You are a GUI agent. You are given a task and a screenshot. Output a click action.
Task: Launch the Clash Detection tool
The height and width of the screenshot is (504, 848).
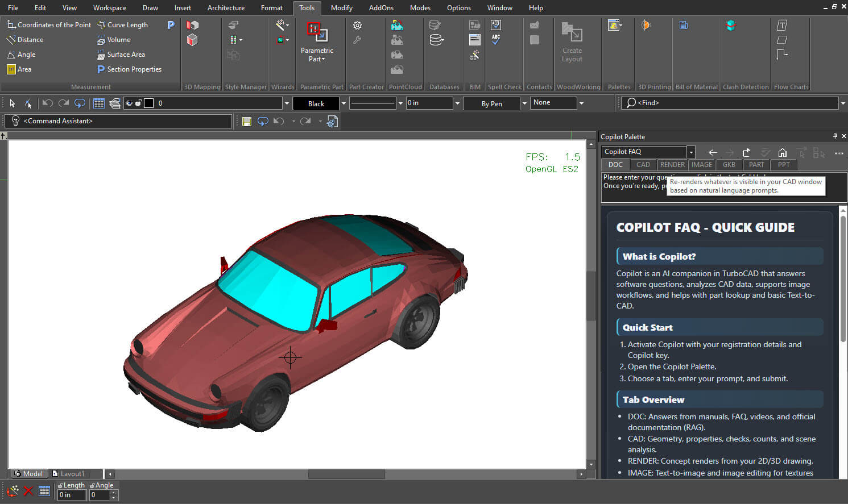click(731, 25)
